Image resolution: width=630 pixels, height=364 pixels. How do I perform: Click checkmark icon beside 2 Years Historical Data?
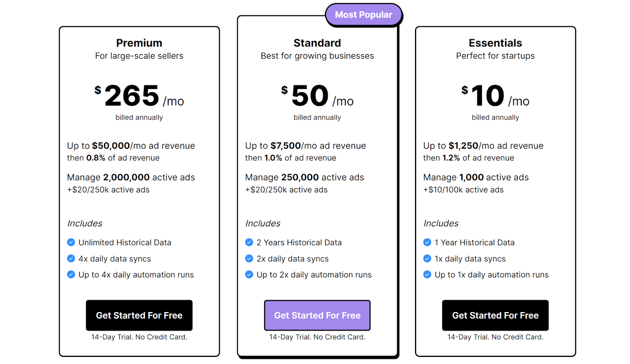click(x=249, y=242)
